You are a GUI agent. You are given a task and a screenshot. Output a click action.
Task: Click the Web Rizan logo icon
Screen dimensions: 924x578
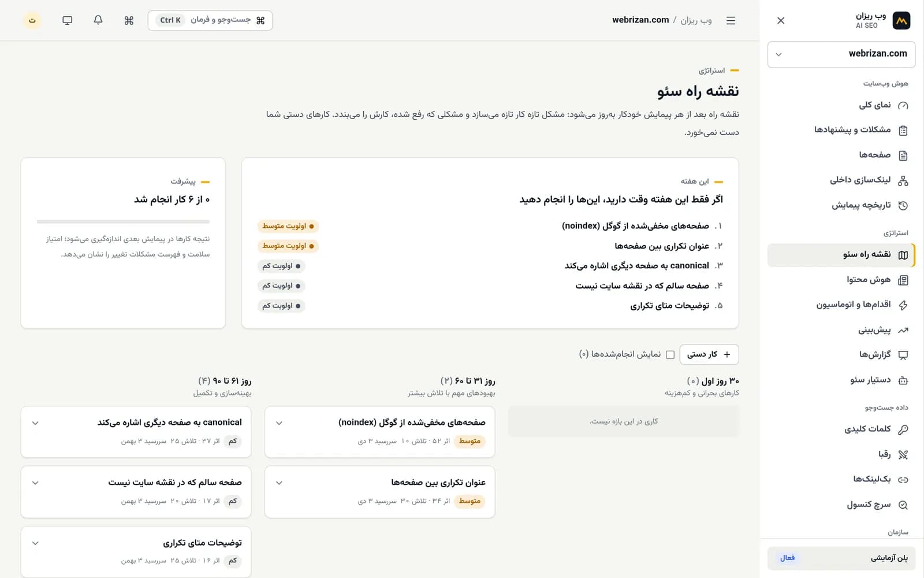click(901, 20)
